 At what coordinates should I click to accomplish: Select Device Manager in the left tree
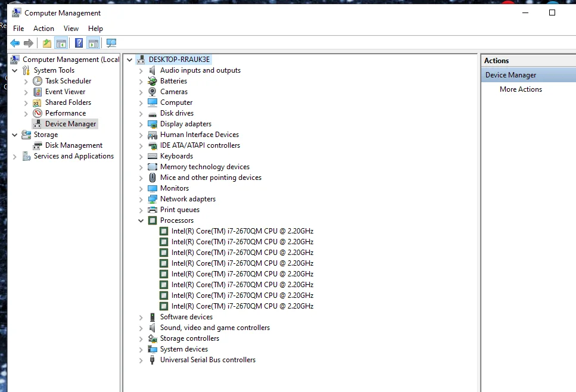pos(70,124)
